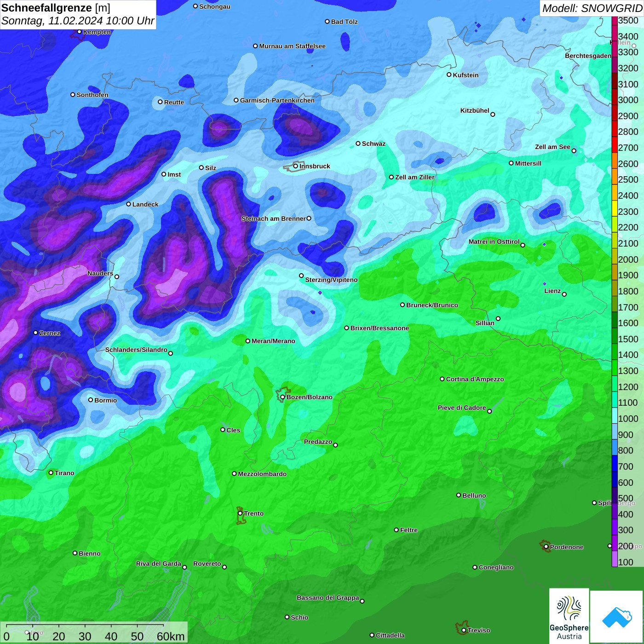Click the "Bozen/Bolzano" label
Viewport: 644px width, 644px height.
(x=310, y=397)
